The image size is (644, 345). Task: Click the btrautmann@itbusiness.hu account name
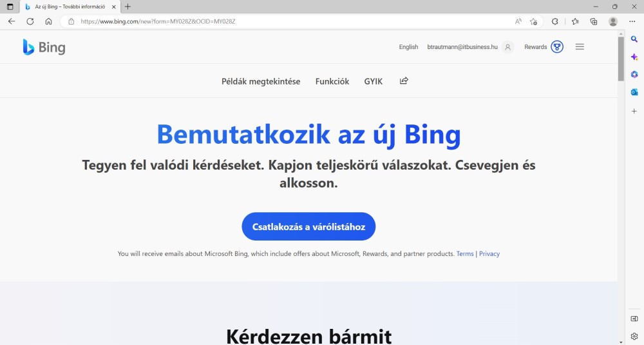pyautogui.click(x=462, y=47)
